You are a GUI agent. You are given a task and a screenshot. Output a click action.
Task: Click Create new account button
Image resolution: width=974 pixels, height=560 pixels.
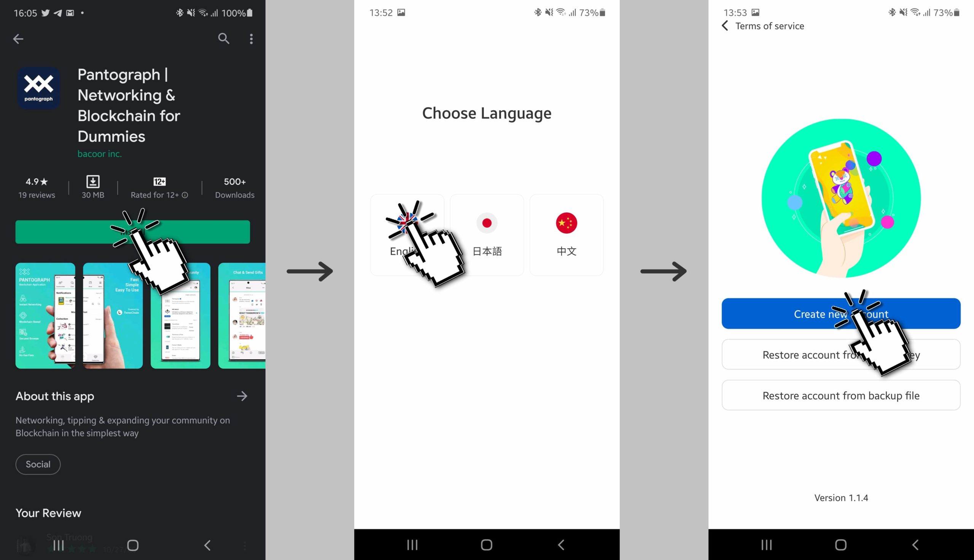pos(841,313)
